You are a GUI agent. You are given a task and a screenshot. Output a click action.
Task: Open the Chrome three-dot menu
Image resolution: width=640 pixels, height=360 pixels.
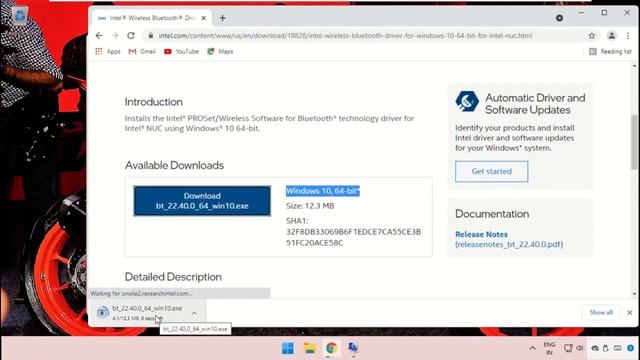pyautogui.click(x=628, y=36)
